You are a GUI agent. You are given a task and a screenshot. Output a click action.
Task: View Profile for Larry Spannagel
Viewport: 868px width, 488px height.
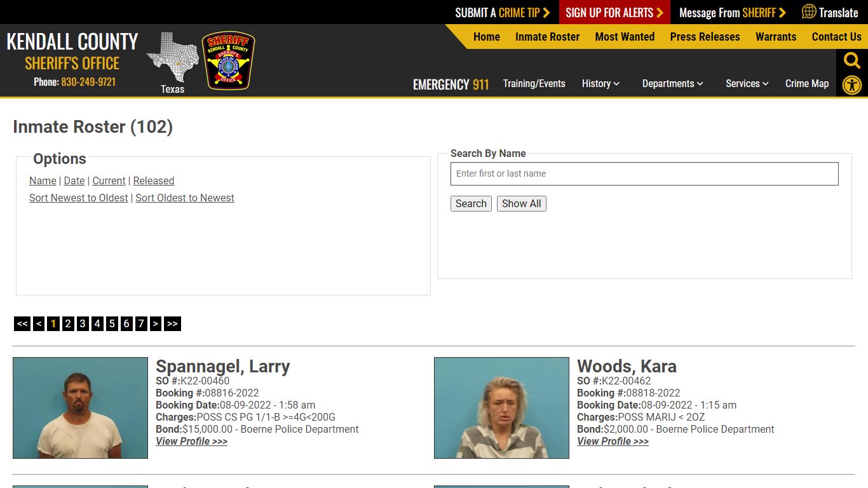(191, 441)
